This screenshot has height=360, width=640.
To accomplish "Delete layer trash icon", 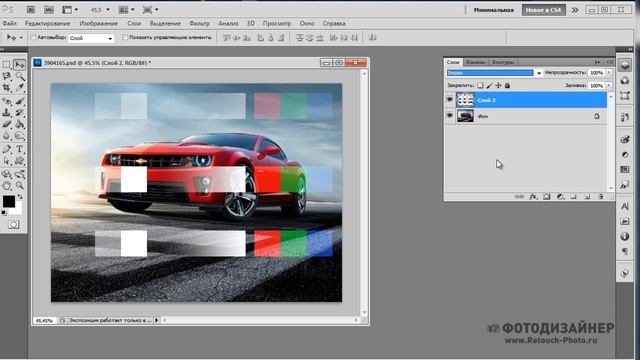I will click(x=600, y=197).
